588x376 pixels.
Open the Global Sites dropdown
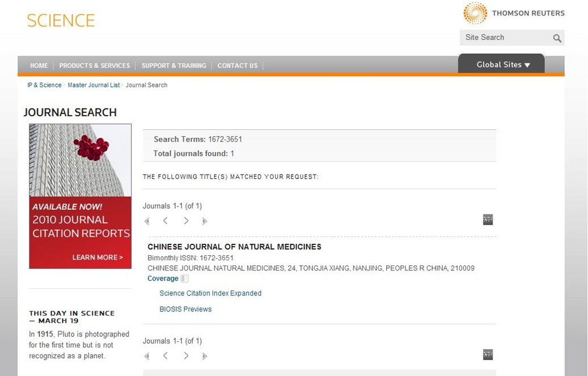pos(502,65)
